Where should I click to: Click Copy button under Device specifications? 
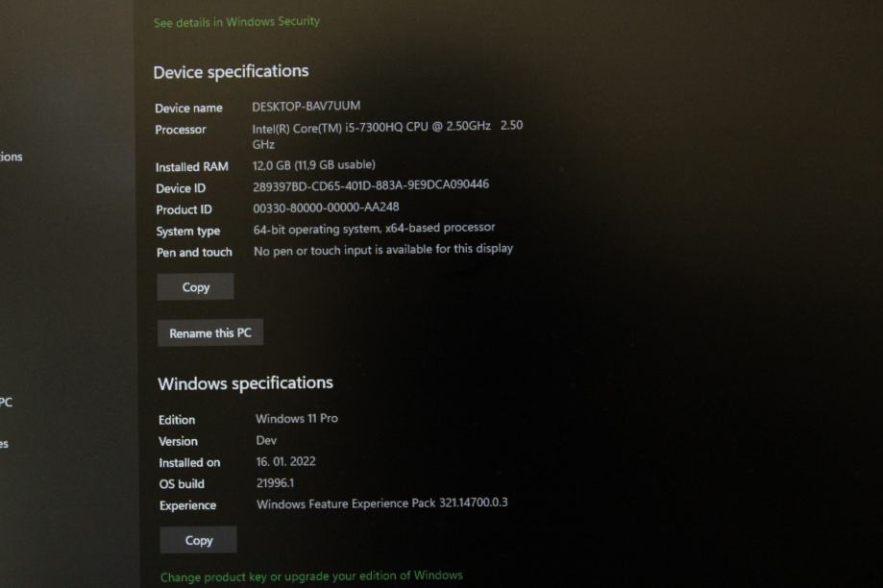click(195, 287)
